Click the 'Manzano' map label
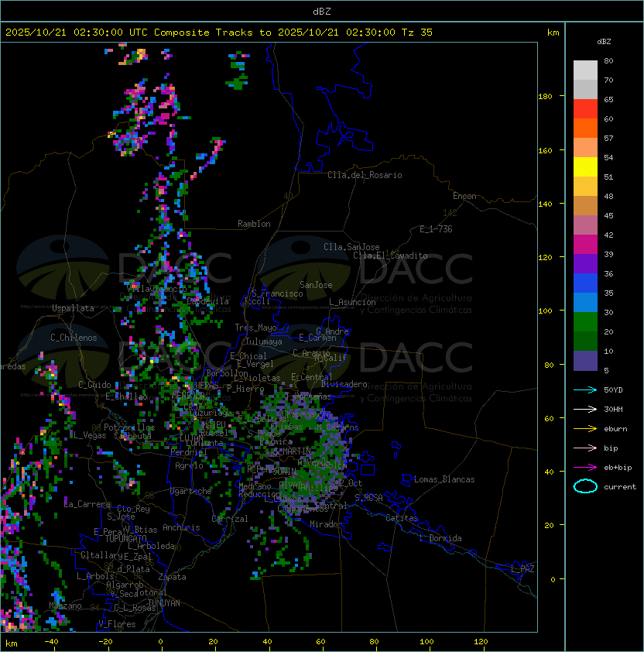Viewport: 644px width, 652px height. click(65, 606)
